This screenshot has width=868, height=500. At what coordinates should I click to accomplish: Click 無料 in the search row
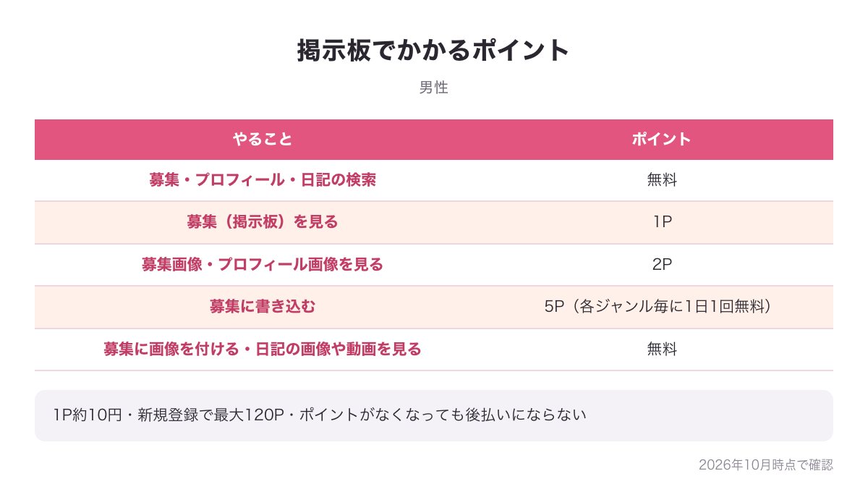pyautogui.click(x=662, y=181)
